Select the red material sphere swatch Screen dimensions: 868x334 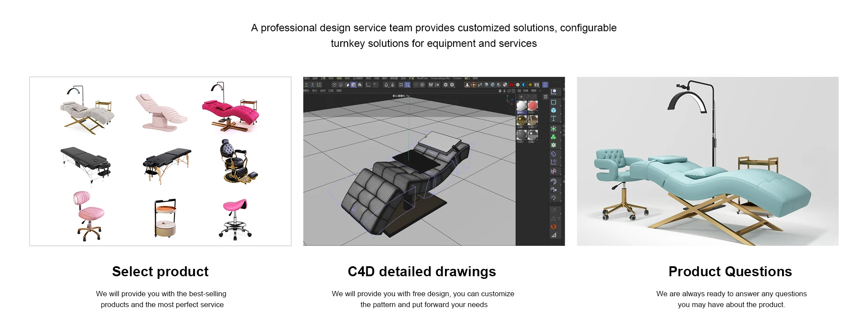pos(533,106)
